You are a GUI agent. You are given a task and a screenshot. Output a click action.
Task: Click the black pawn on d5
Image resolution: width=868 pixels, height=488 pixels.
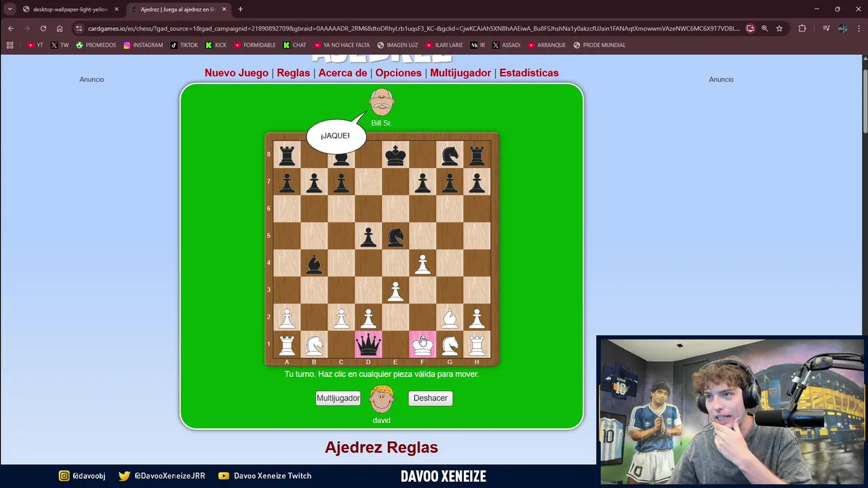pos(368,237)
